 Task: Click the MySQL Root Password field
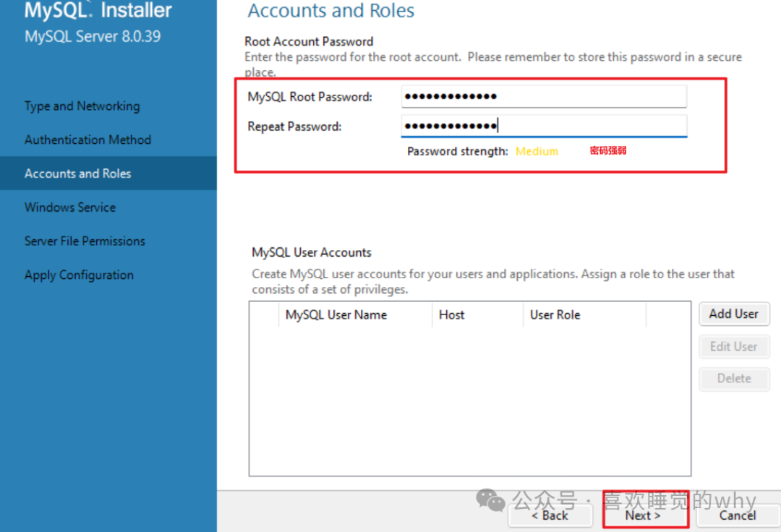[x=544, y=97]
